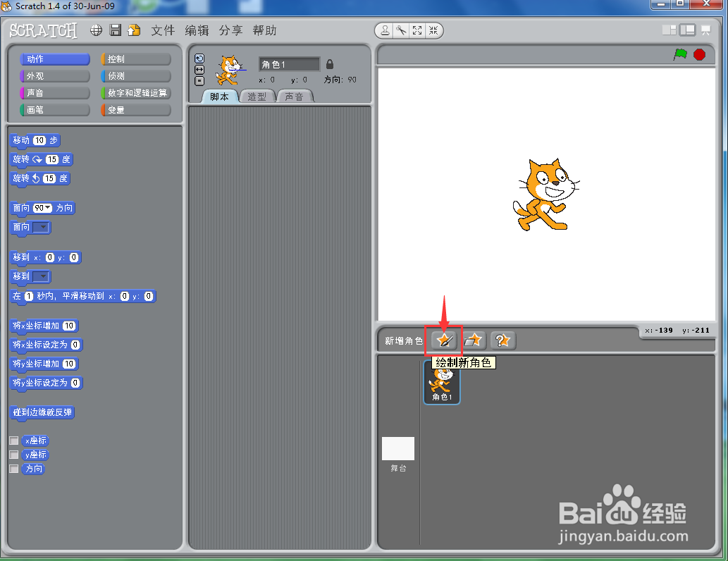Image resolution: width=728 pixels, height=561 pixels.
Task: Click the cat sprite on the stage
Action: pos(546,195)
